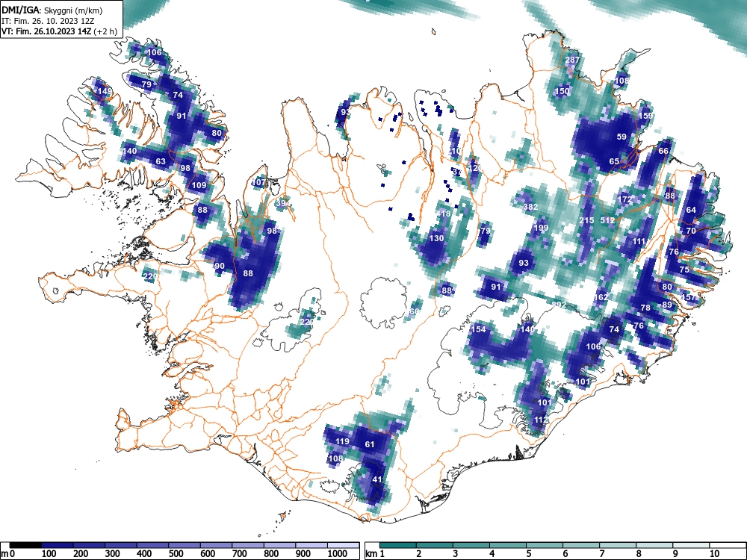747x560 pixels.
Task: Click the visibility value 66 on the map
Action: [x=663, y=151]
